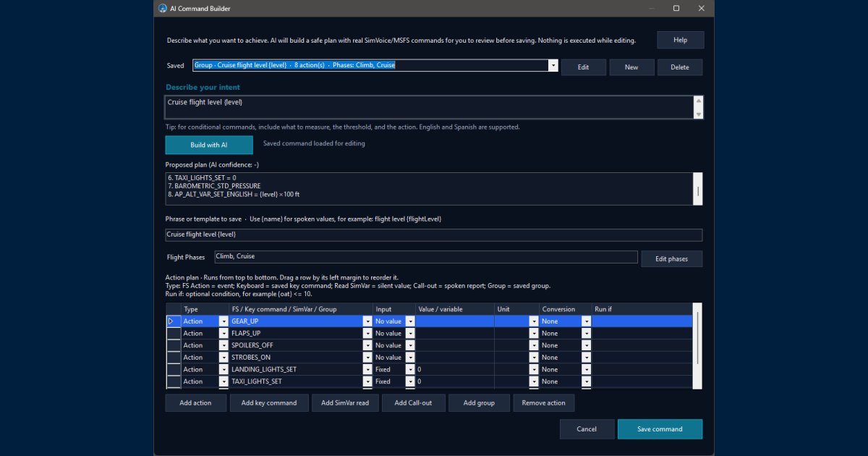868x456 pixels.
Task: Select the GEAR_UP row header arrow
Action: pos(174,321)
